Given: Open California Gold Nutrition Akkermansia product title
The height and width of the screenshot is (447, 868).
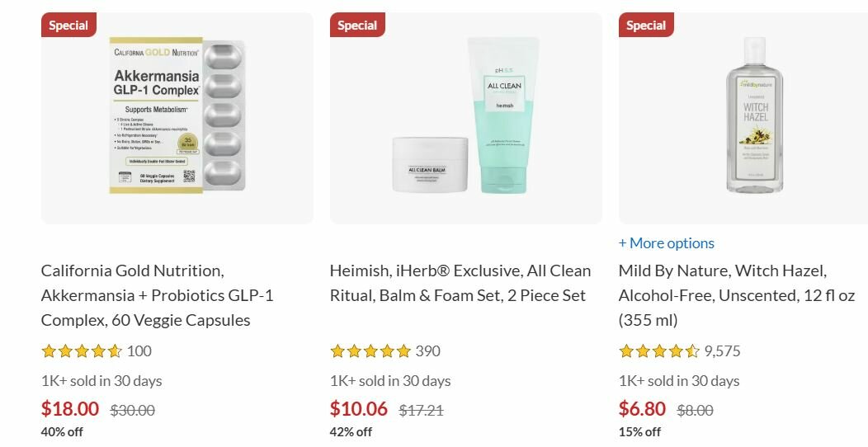Looking at the screenshot, I should pos(157,295).
